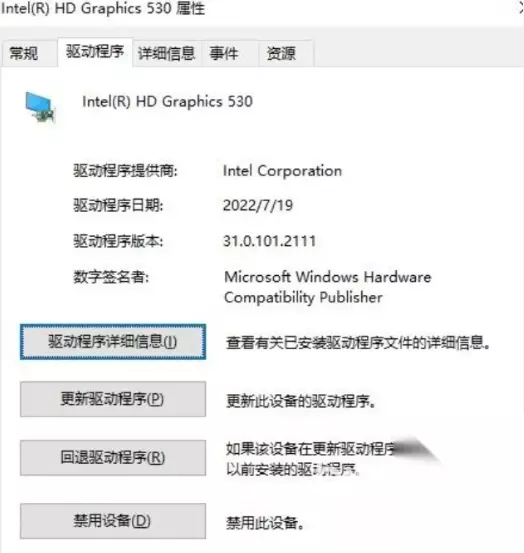This screenshot has height=553, width=524.
Task: Click the 回退驱动程序(R) button
Action: [x=113, y=457]
